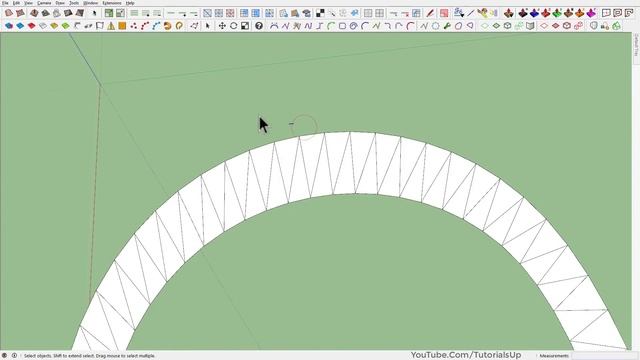Select the Rotate circular-arrow tool
The height and width of the screenshot is (360, 640).
click(233, 26)
